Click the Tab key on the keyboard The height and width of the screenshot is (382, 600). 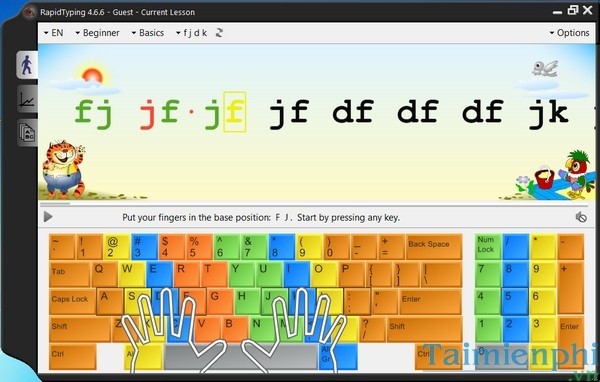[70, 274]
